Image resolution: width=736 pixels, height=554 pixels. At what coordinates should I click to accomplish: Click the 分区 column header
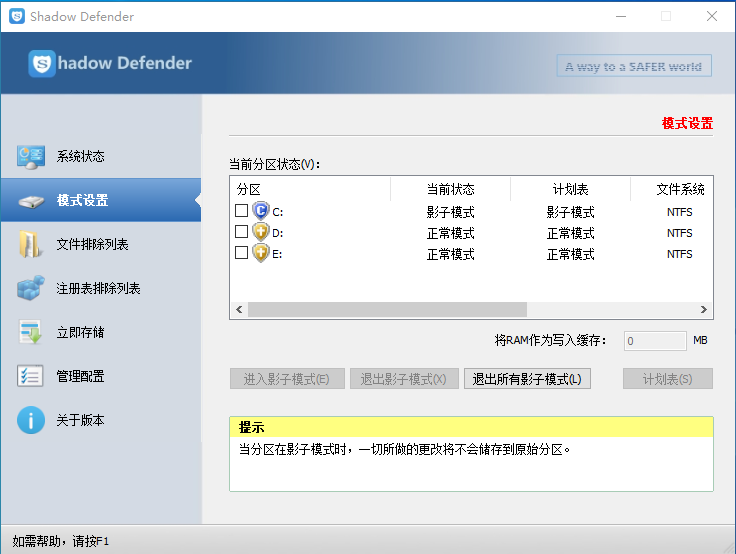click(x=310, y=189)
